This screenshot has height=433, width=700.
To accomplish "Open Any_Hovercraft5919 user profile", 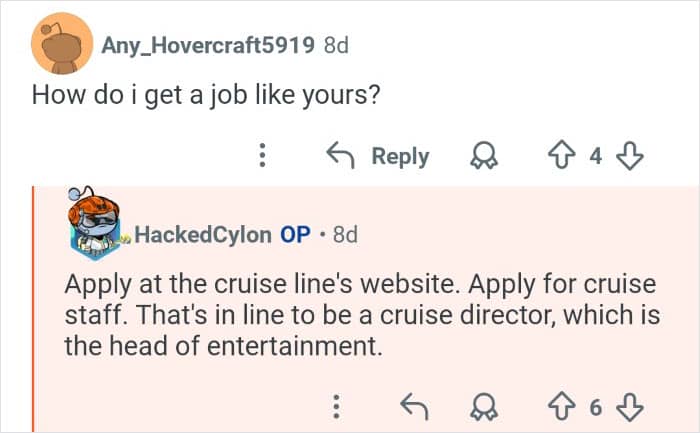I will tap(208, 45).
